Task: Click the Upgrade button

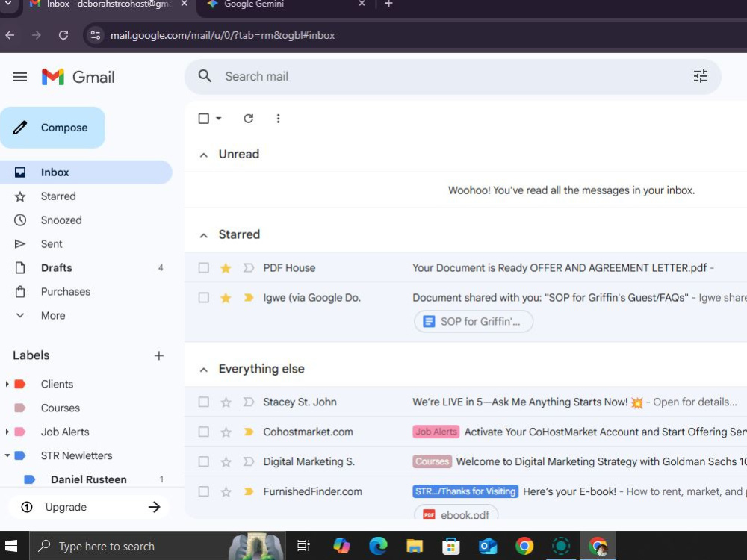Action: [89, 507]
